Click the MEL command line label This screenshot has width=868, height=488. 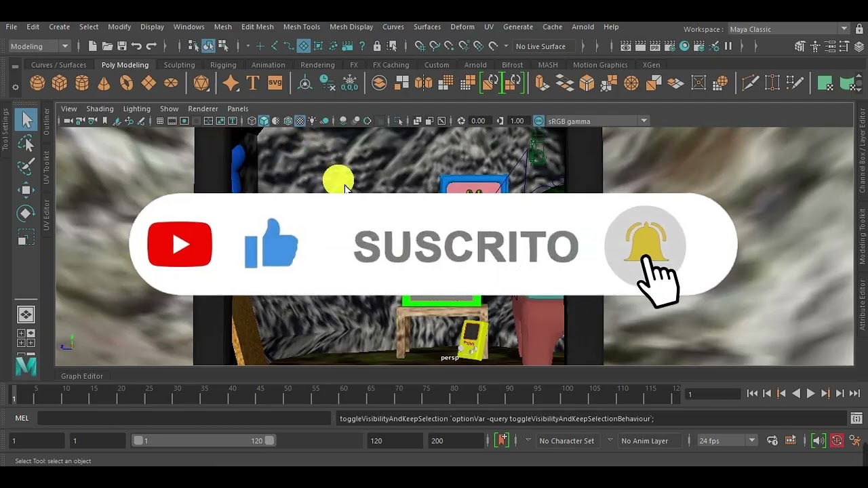(x=22, y=418)
